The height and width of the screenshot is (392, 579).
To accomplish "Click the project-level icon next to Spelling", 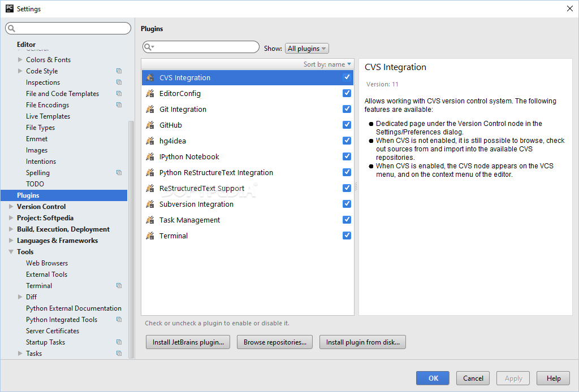I will 119,173.
